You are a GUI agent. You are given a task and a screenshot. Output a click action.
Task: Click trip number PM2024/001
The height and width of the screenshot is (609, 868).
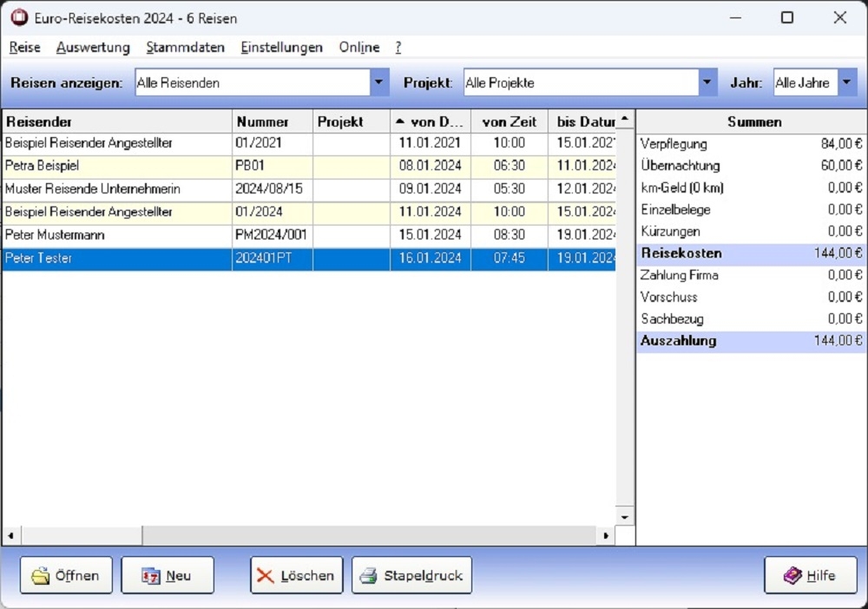(271, 235)
